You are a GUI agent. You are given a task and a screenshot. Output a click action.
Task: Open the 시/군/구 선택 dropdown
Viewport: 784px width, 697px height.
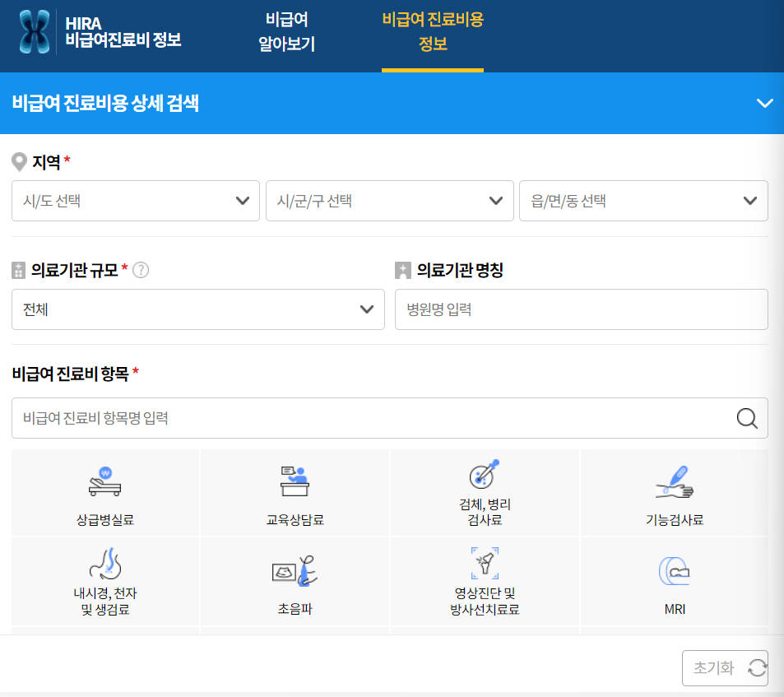pyautogui.click(x=389, y=201)
